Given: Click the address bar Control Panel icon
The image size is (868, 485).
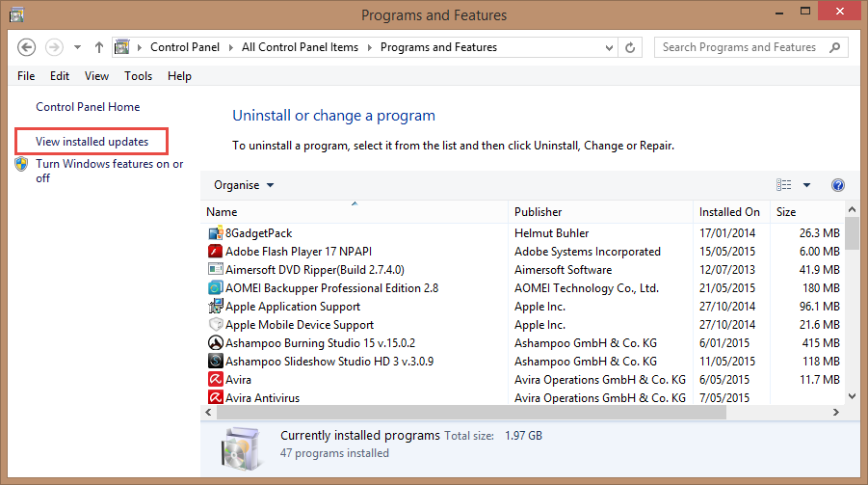Looking at the screenshot, I should 121,47.
